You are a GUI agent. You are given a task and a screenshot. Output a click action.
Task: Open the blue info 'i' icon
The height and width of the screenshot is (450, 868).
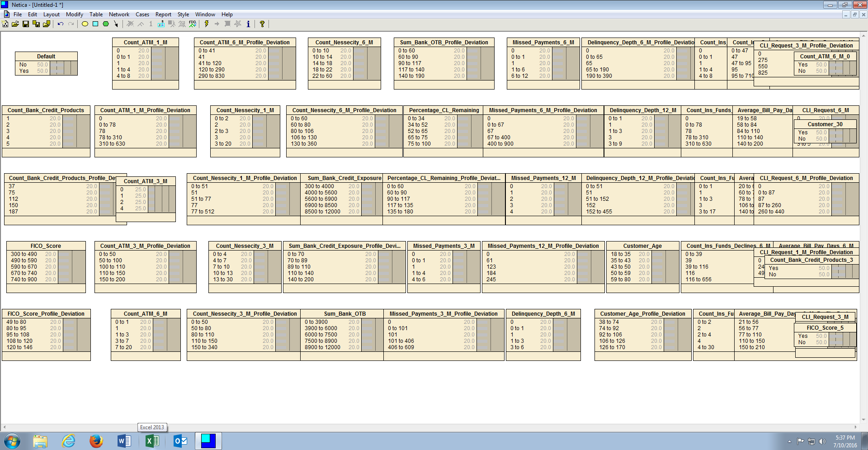(248, 24)
